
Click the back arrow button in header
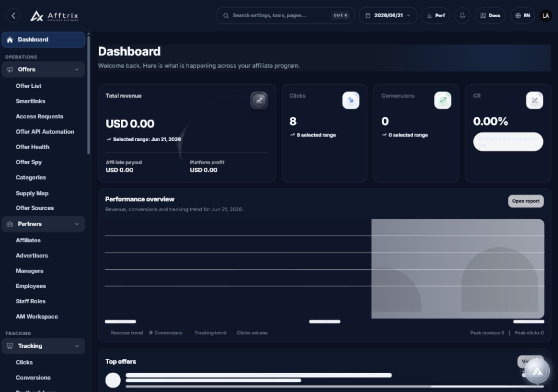(13, 16)
